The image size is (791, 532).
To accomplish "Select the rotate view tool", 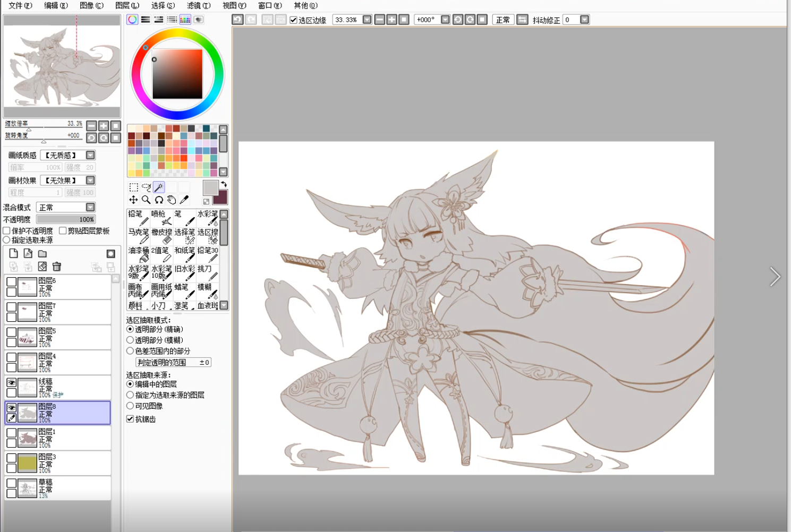I will click(x=159, y=200).
